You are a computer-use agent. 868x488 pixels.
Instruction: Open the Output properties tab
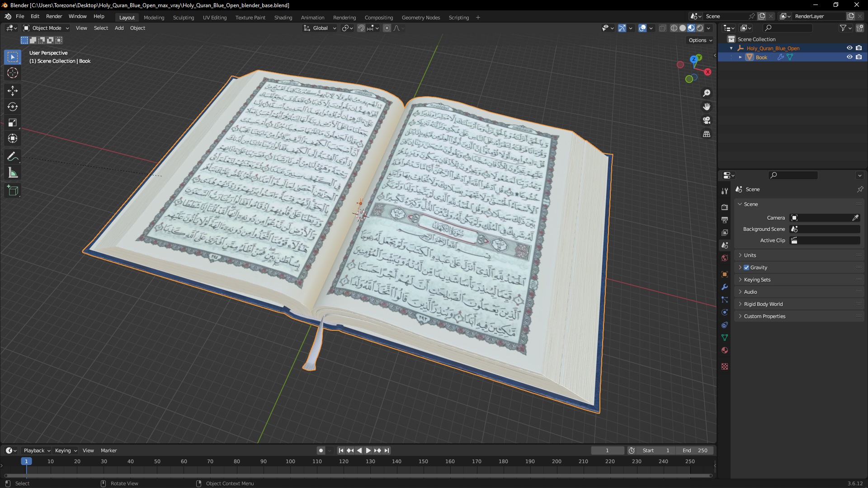(x=725, y=220)
